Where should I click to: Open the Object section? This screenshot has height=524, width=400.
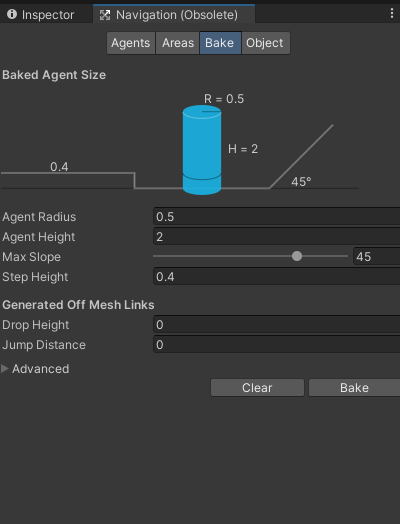pos(265,43)
